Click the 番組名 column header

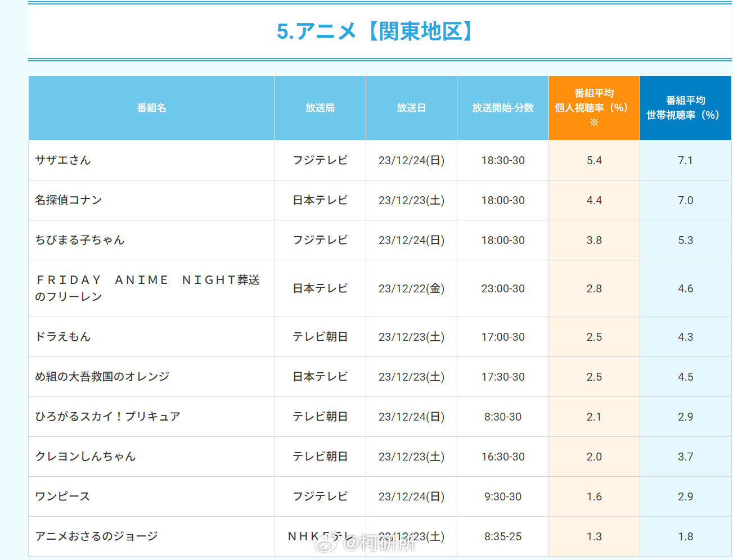point(151,108)
